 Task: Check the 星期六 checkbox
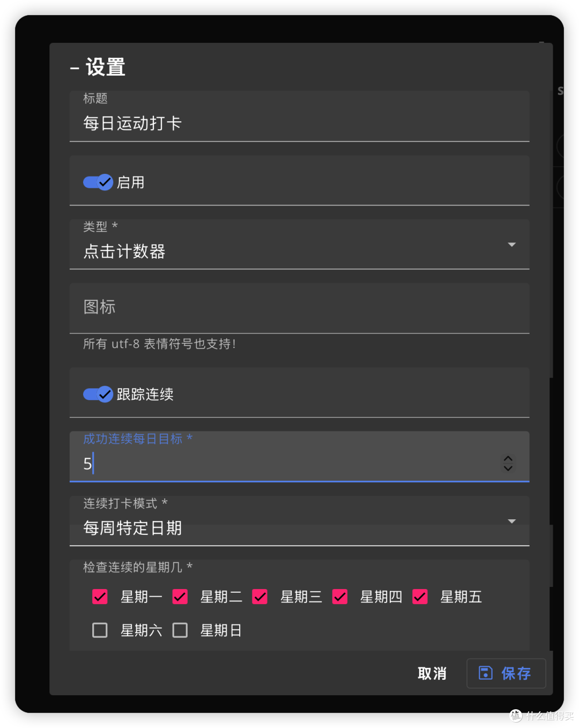(x=100, y=630)
